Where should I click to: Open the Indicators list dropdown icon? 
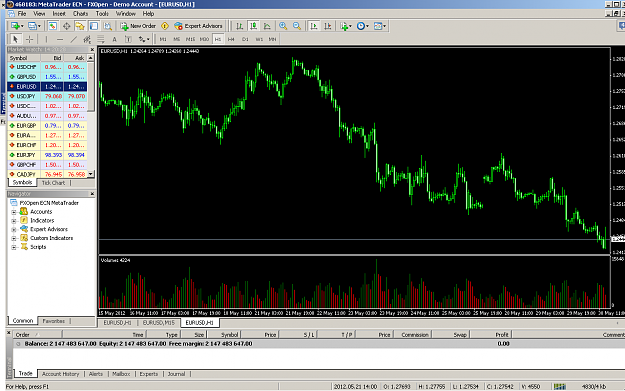point(346,26)
